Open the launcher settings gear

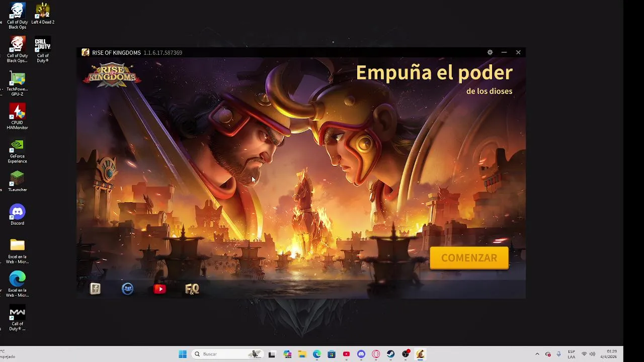click(x=490, y=52)
